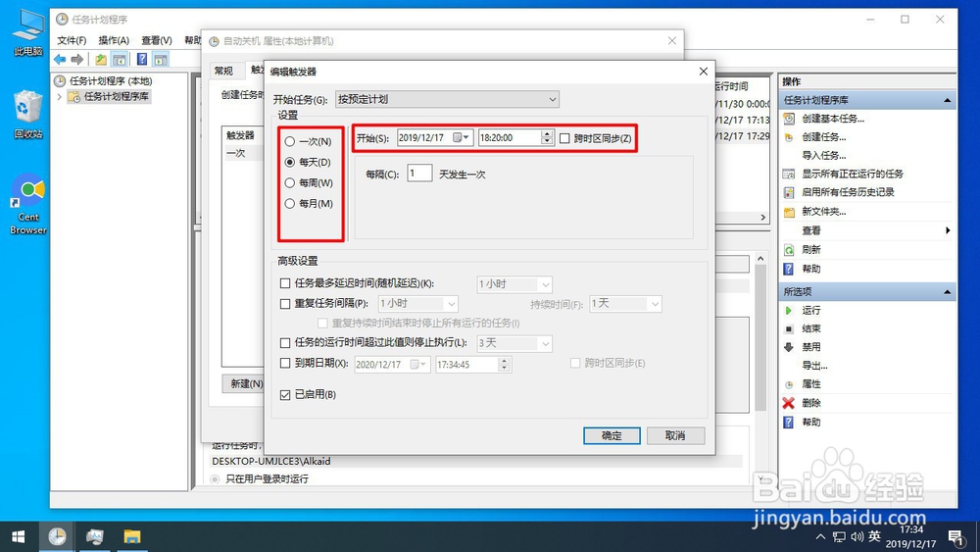Click the help icon below Delete

pos(789,422)
